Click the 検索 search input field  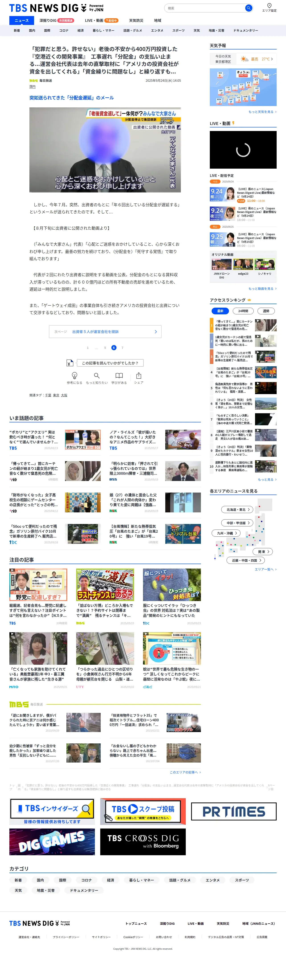(x=205, y=8)
